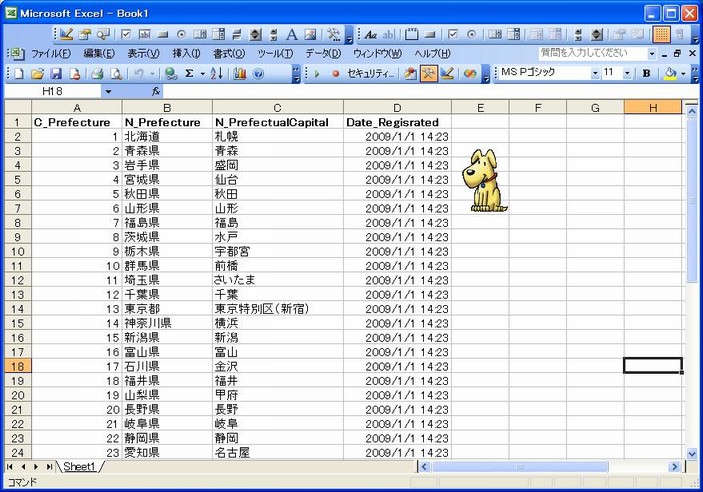This screenshot has height=492, width=703.
Task: Click the AutoSum sigma icon
Action: pos(190,74)
